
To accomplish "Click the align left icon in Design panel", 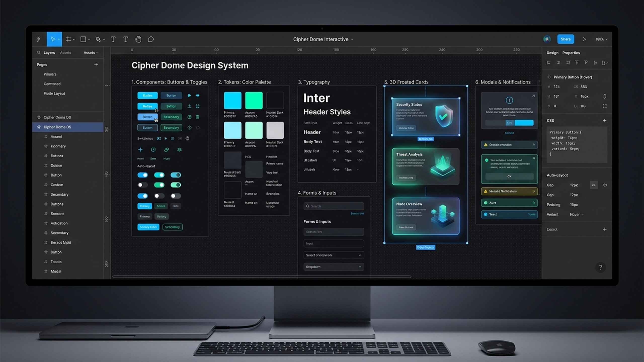I will coord(549,63).
